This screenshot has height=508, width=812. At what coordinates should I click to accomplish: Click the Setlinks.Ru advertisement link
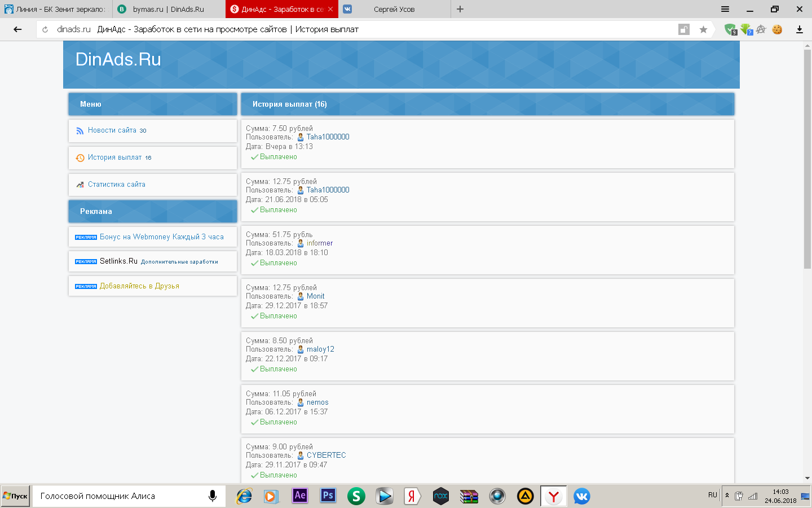click(x=118, y=261)
